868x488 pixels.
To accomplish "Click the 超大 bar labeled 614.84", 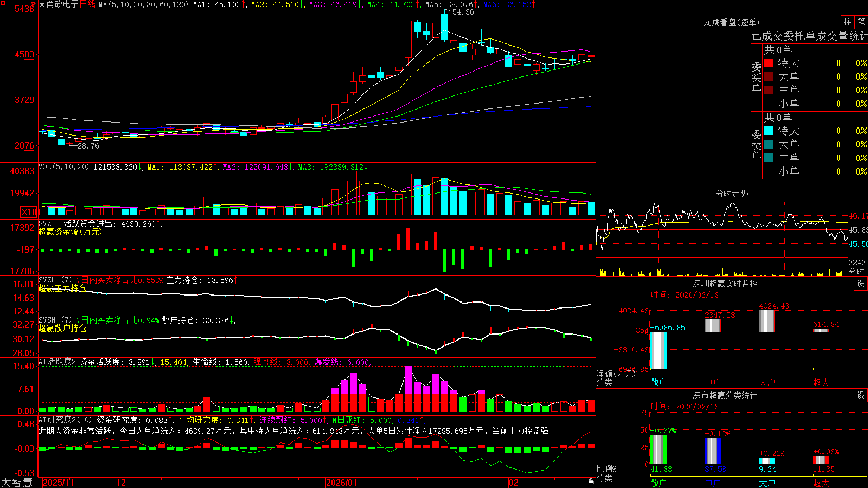I will [821, 330].
